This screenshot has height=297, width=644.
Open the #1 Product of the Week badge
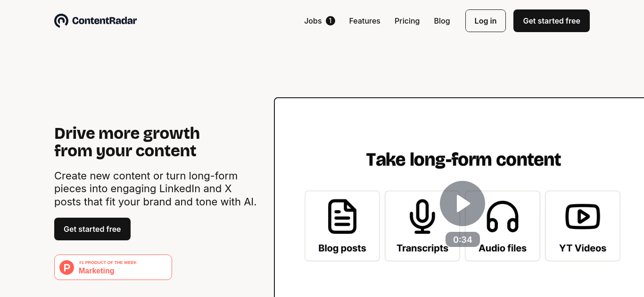click(x=113, y=267)
